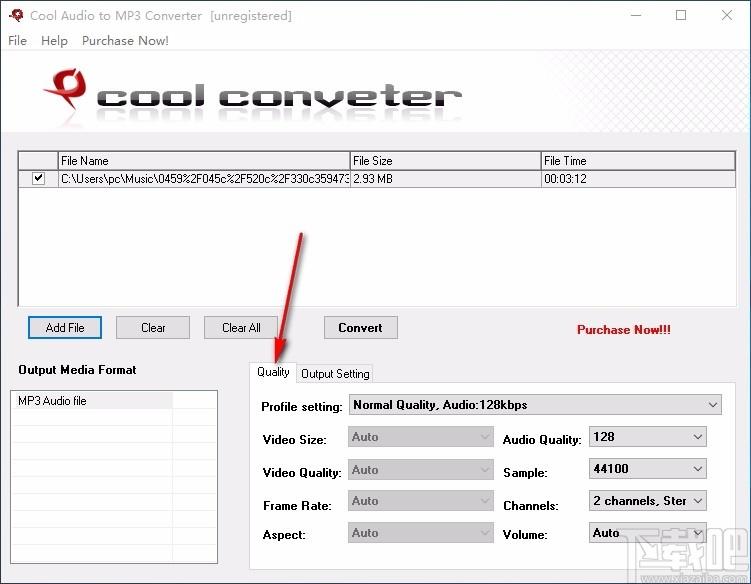Open the Purchase Now! menu

[x=125, y=41]
